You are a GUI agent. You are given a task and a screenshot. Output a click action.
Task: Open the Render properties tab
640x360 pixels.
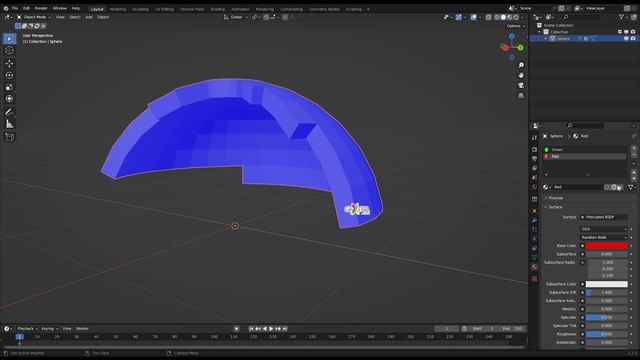click(x=534, y=149)
